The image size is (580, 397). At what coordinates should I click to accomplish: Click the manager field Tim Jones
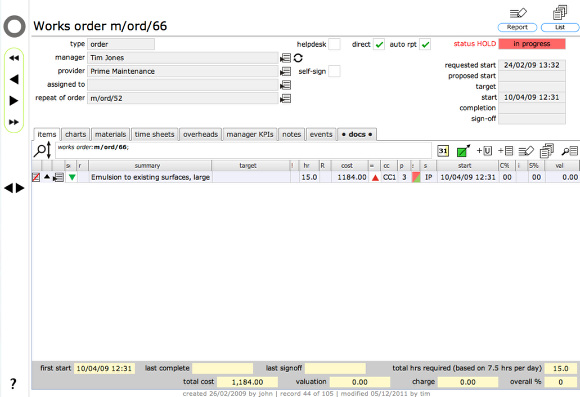click(x=183, y=58)
